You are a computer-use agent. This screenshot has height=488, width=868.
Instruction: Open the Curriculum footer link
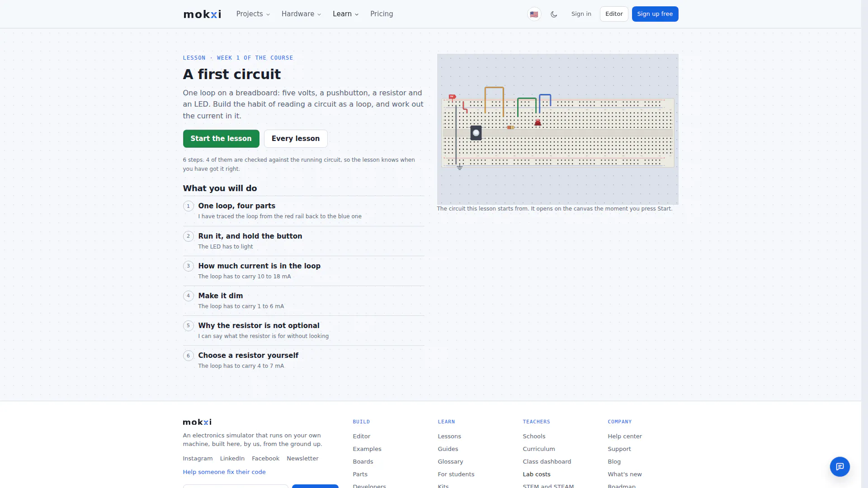pos(539,449)
